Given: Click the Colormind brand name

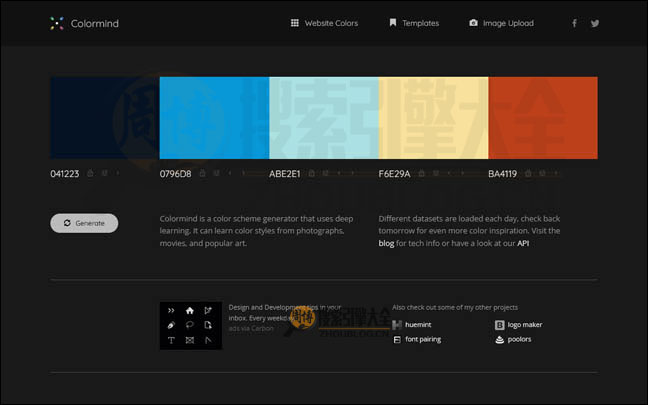Looking at the screenshot, I should coord(95,24).
